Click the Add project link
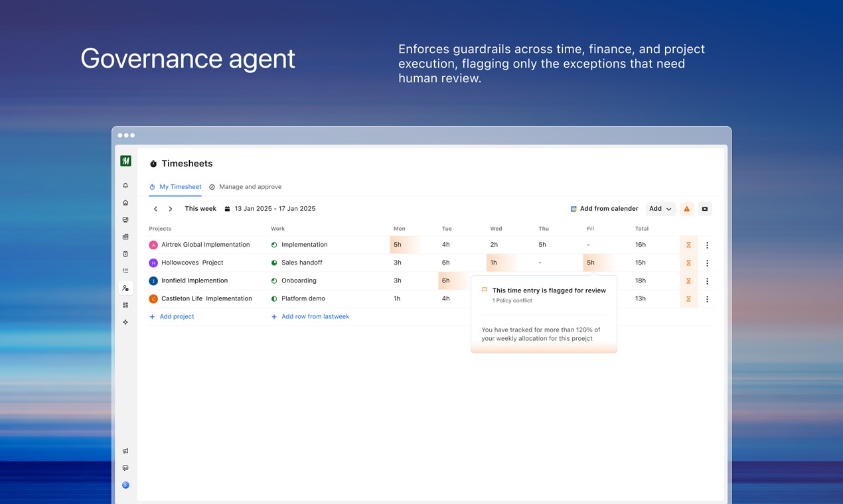Viewport: 843px width, 504px height. click(172, 316)
